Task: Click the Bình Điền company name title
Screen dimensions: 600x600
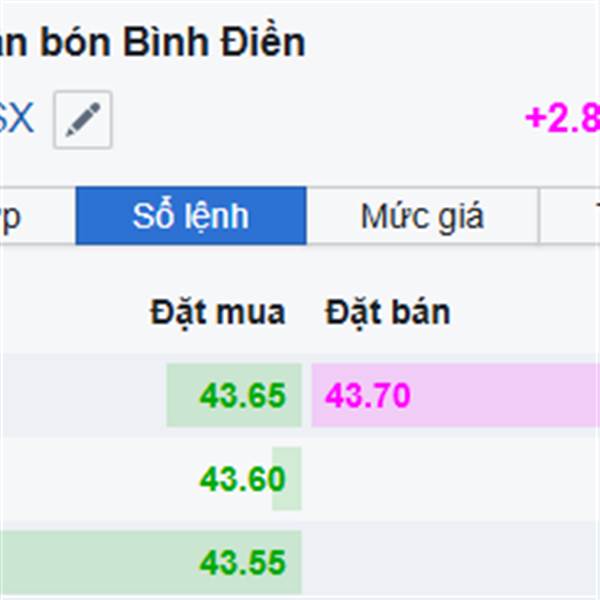Action: pyautogui.click(x=152, y=42)
